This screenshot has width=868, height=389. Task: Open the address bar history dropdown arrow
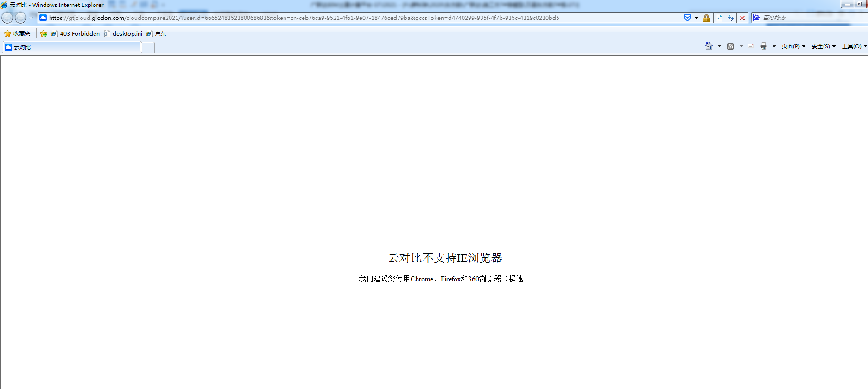tap(697, 18)
